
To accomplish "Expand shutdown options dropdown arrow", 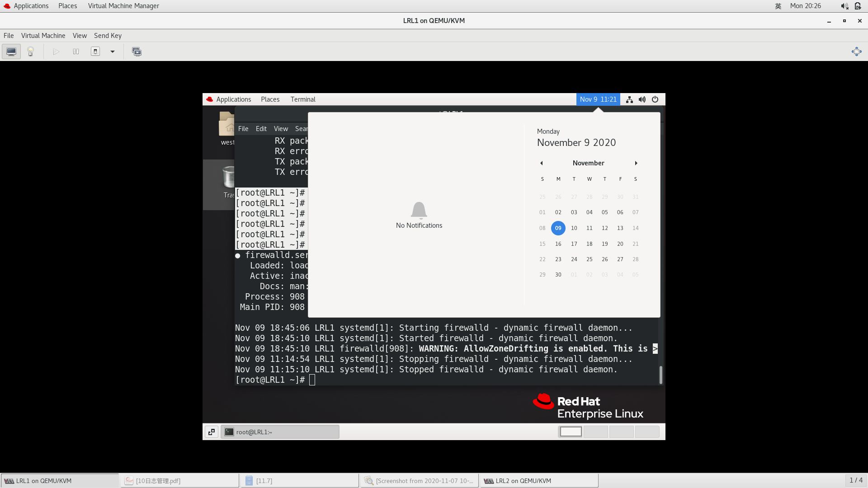I will tap(113, 52).
